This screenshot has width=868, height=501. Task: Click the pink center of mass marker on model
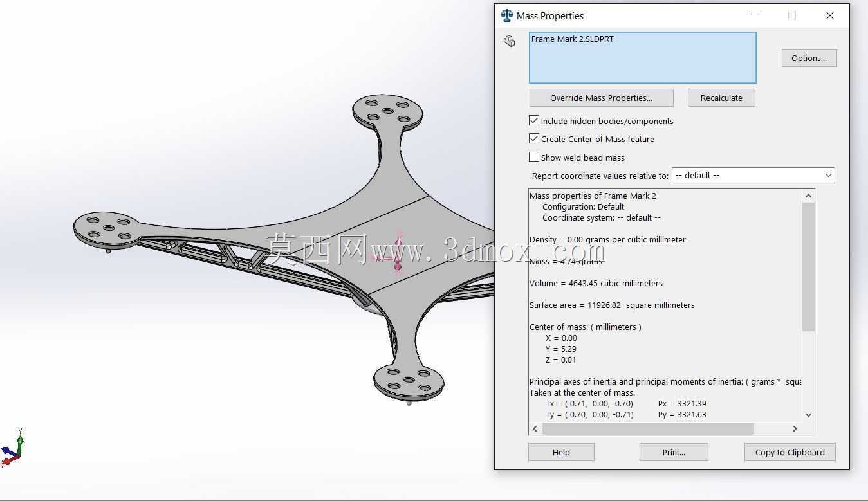(397, 254)
